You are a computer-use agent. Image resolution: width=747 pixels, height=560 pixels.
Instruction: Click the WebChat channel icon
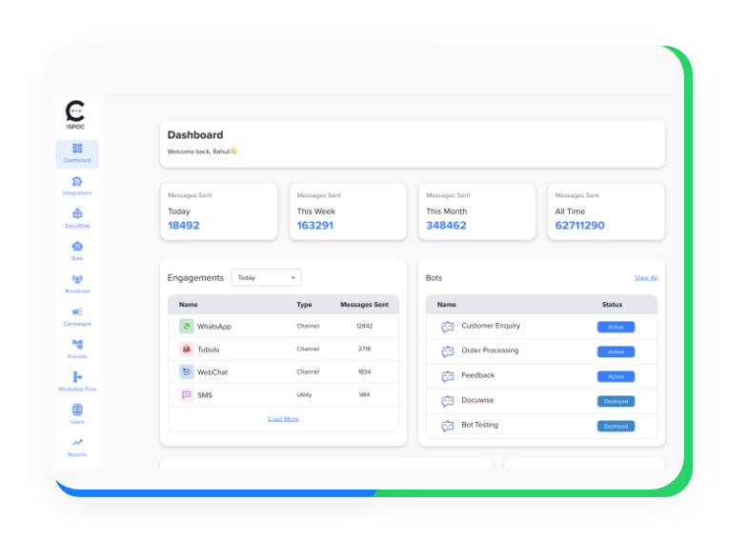tap(187, 371)
